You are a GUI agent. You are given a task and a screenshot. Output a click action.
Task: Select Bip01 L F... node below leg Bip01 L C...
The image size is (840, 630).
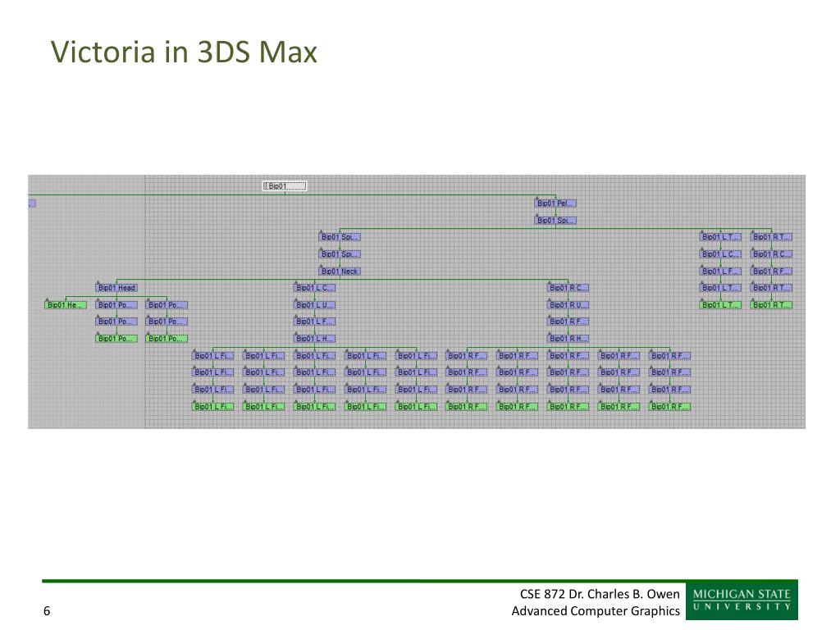coord(720,272)
